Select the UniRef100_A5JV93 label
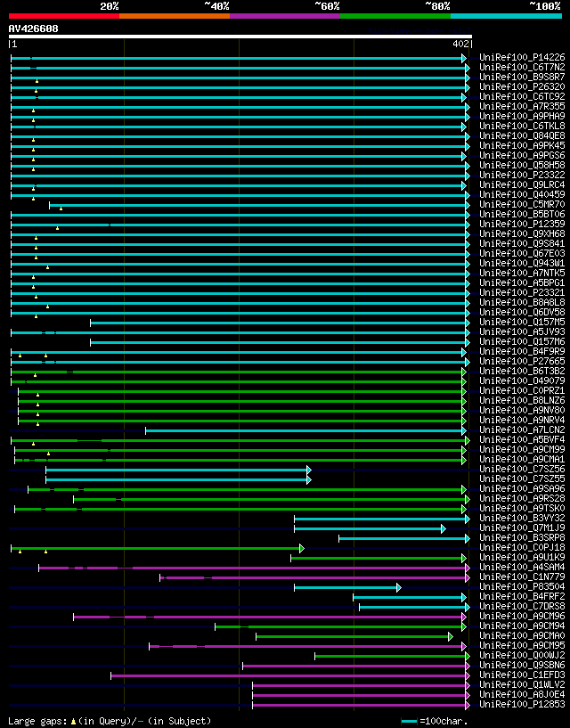Image resolution: width=570 pixels, height=728 pixels. pyautogui.click(x=522, y=332)
